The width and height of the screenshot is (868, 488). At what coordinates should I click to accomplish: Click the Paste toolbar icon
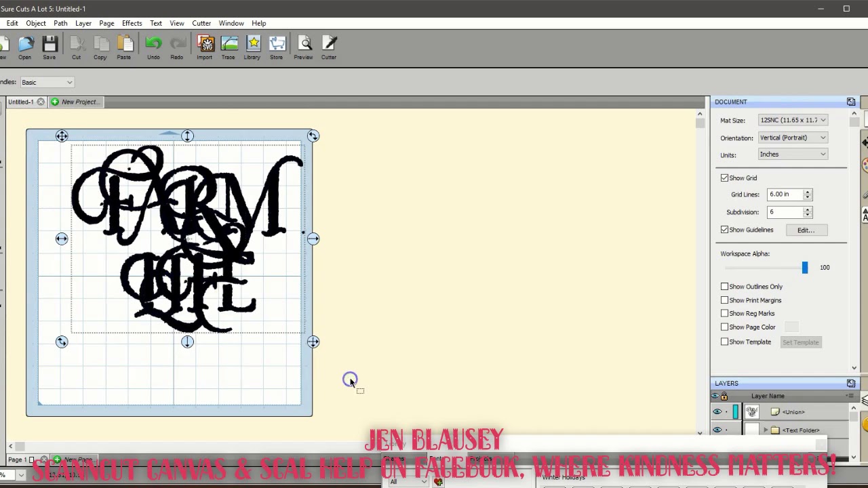click(124, 48)
